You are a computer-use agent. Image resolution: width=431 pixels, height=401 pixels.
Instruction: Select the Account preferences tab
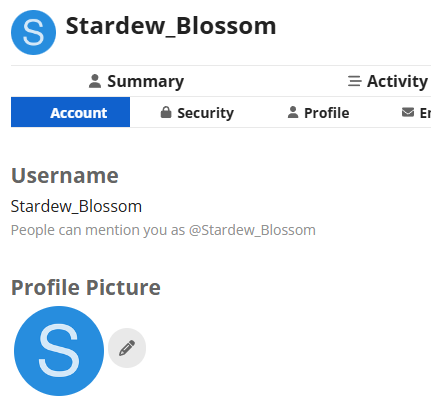(x=70, y=112)
